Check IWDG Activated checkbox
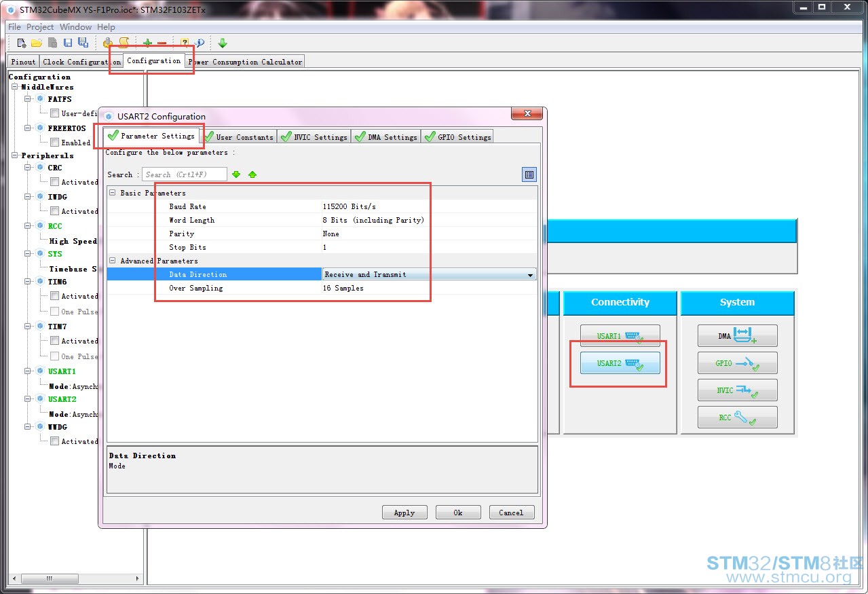 (54, 211)
